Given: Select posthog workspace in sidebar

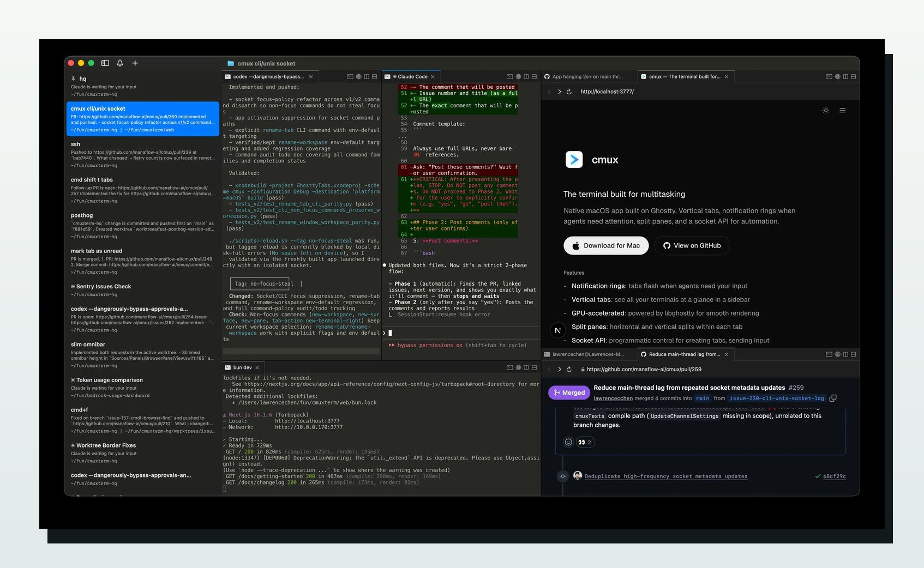Looking at the screenshot, I should 142,226.
